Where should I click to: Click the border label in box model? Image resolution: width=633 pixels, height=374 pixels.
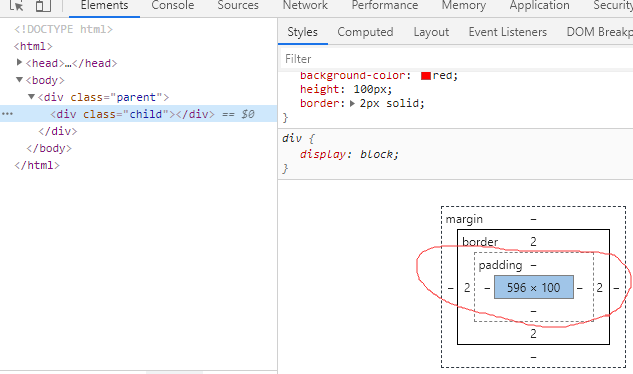(x=480, y=242)
